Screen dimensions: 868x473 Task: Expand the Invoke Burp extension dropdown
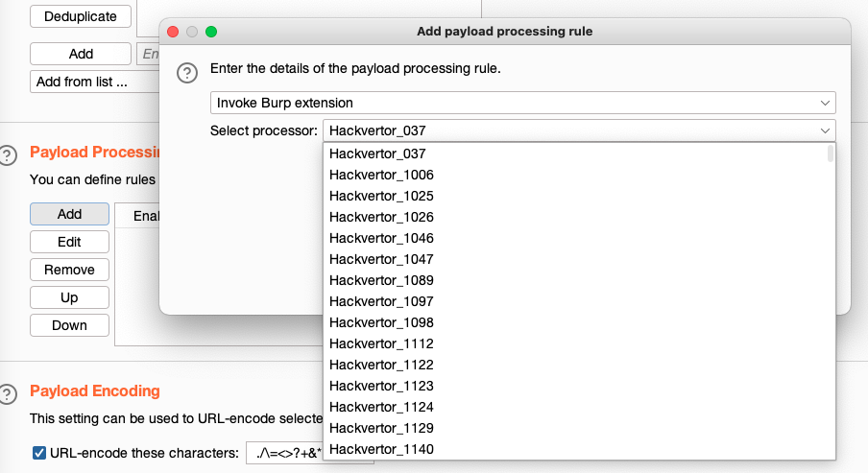click(x=522, y=103)
